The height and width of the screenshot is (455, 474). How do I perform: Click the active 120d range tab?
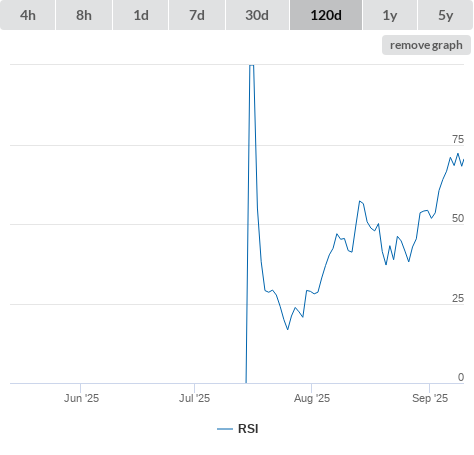[x=326, y=15]
